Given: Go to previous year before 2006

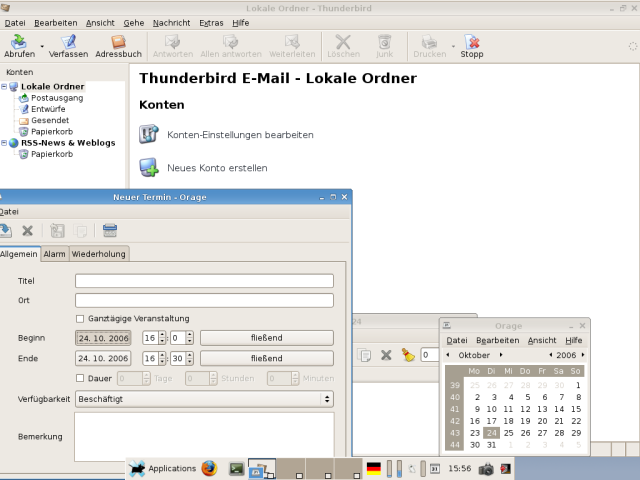Looking at the screenshot, I should (x=551, y=355).
